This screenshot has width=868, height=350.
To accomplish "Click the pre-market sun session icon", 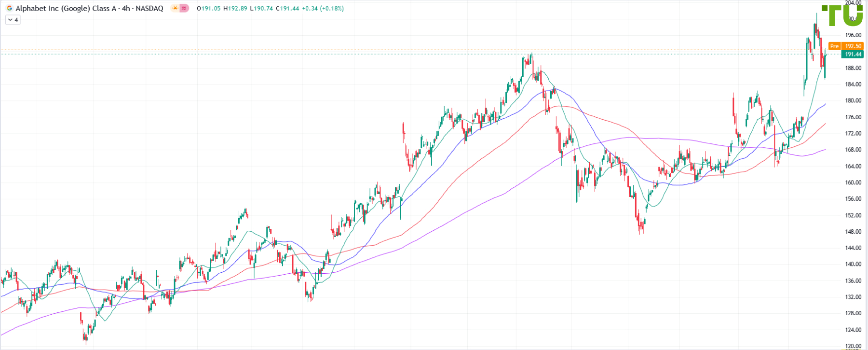I will tap(175, 8).
